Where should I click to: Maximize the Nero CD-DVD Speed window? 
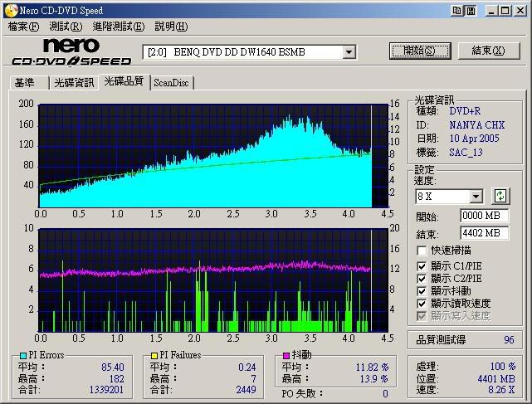(505, 11)
